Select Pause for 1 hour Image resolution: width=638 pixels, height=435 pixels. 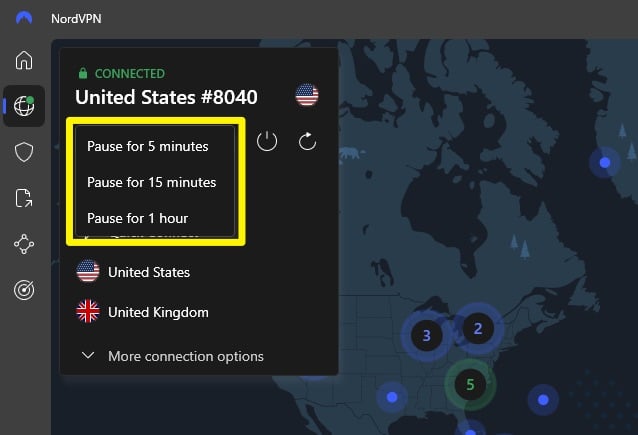[x=155, y=218]
